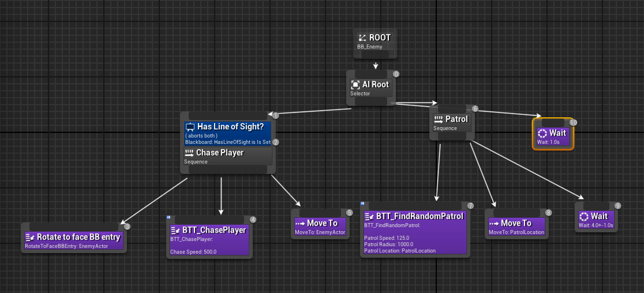Click the bottom output pin of Chase Player
Image resolution: width=644 pixels, height=293 pixels.
[x=228, y=169]
